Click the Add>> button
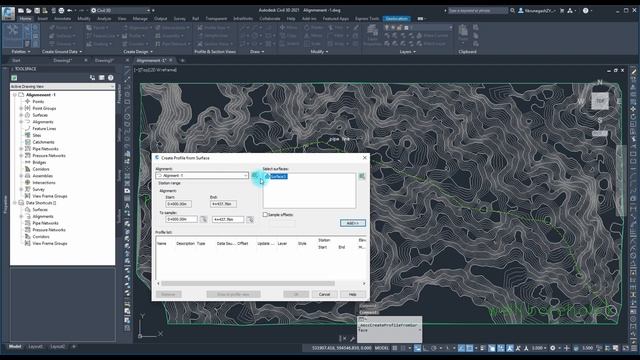 [x=353, y=223]
